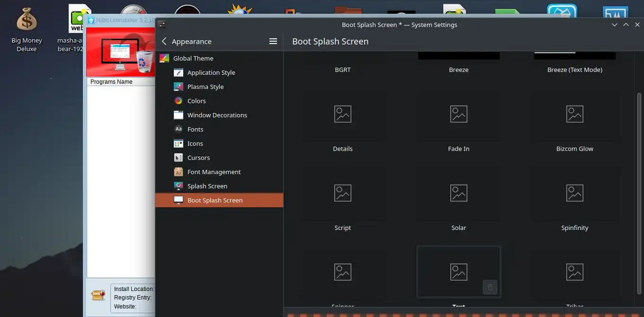Choose the Solar boot splash theme
This screenshot has height=317, width=644.
tap(459, 193)
